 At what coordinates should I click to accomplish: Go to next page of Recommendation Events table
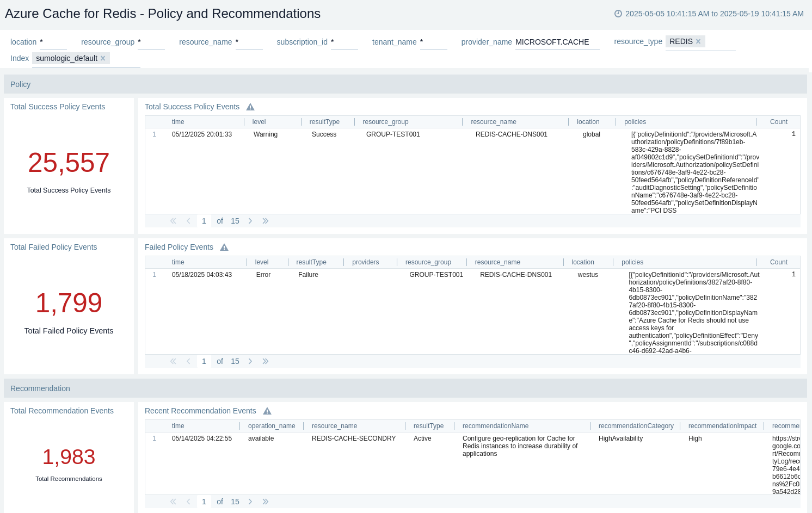[250, 502]
